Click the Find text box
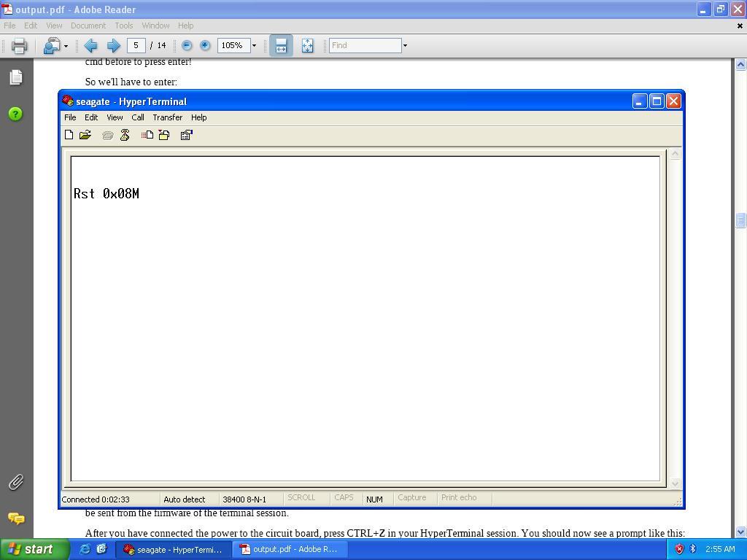 tap(365, 45)
